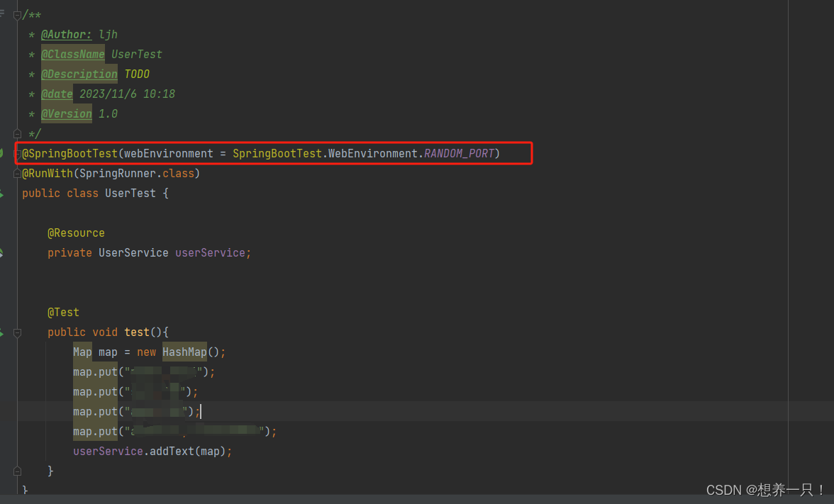Click the Map type in the map declaration
The width and height of the screenshot is (834, 504).
82,352
